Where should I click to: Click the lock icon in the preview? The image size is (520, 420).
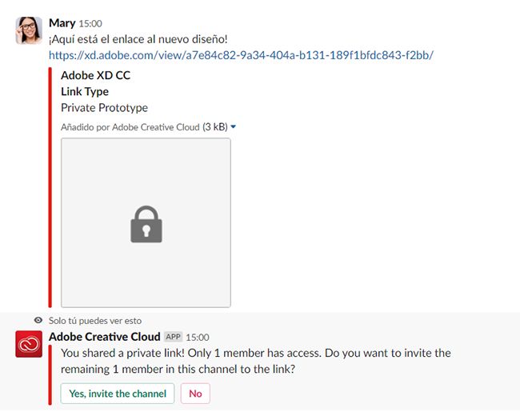tap(146, 224)
